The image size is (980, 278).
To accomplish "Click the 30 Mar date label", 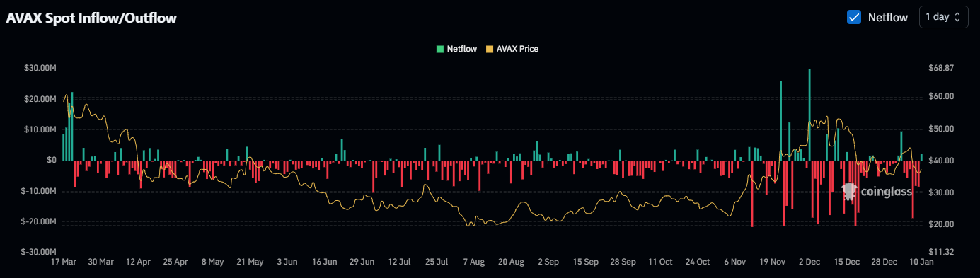I will click(x=100, y=262).
